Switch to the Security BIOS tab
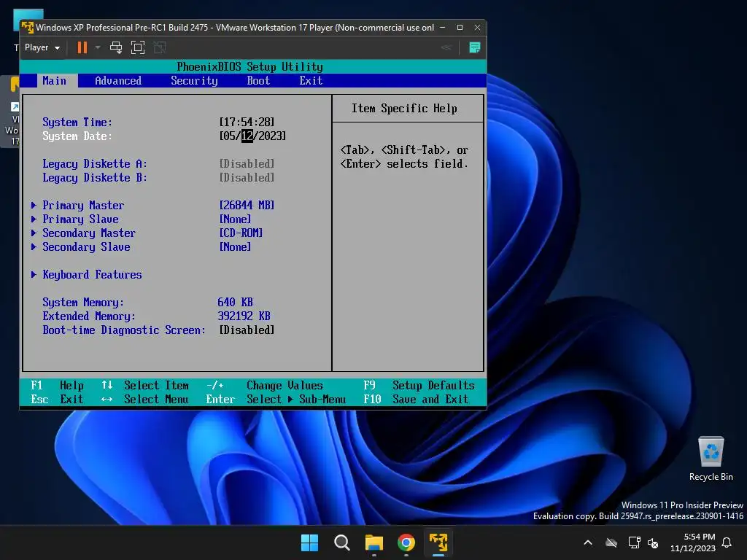 pos(194,80)
